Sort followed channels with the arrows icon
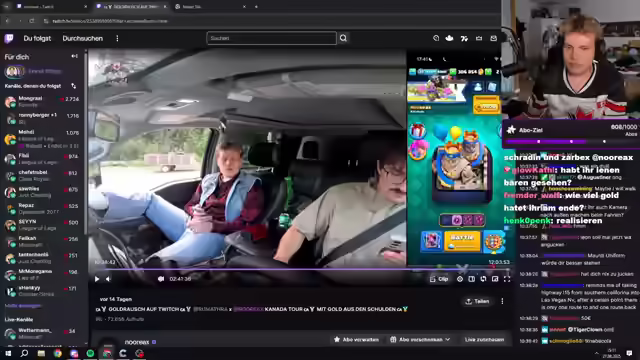Screen dimensions: 640x360 coord(73,86)
